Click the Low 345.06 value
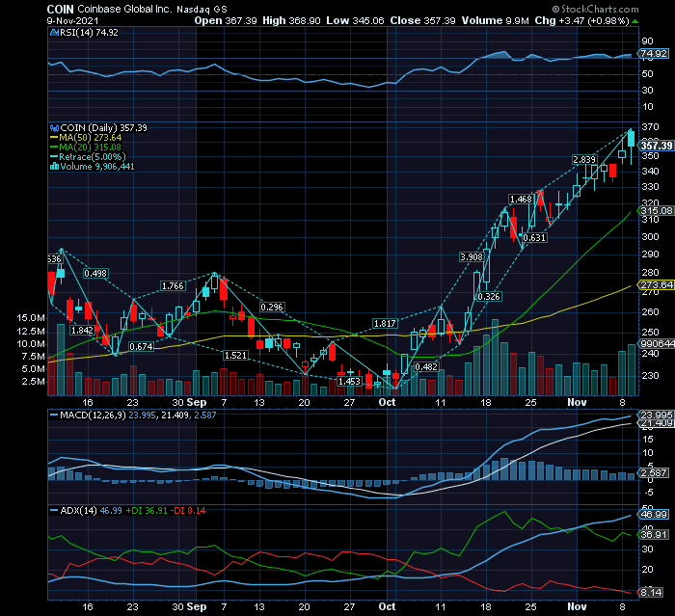Screen dimensions: 675x616 [x=355, y=20]
